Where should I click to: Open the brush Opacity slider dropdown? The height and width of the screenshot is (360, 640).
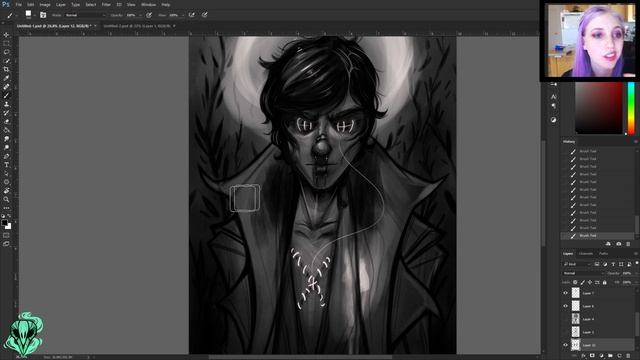[140, 15]
